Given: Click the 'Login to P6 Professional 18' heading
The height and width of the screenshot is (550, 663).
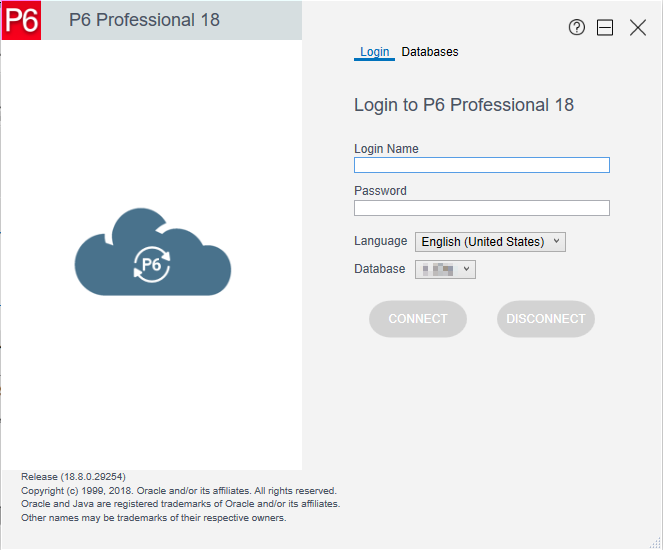Looking at the screenshot, I should pyautogui.click(x=464, y=105).
